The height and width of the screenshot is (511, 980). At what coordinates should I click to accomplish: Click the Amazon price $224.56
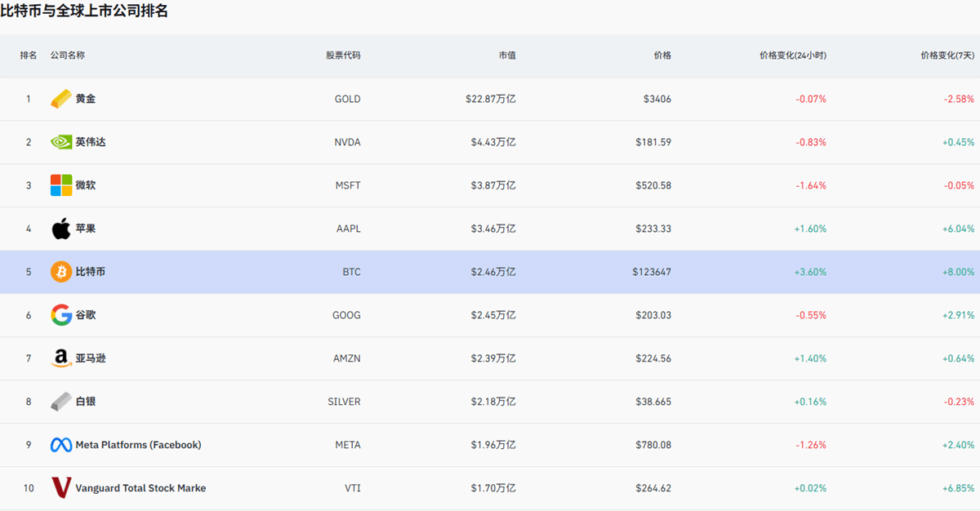(653, 358)
